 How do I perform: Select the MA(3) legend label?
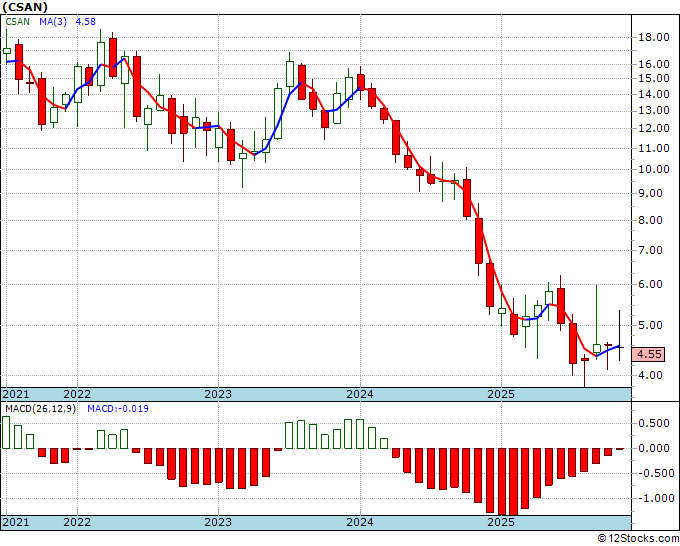point(53,21)
